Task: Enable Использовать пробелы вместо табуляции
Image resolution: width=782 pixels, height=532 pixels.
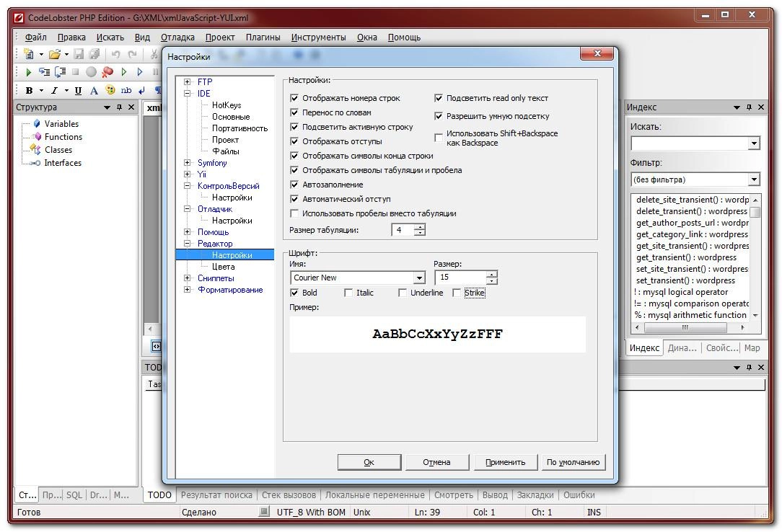Action: pyautogui.click(x=294, y=213)
